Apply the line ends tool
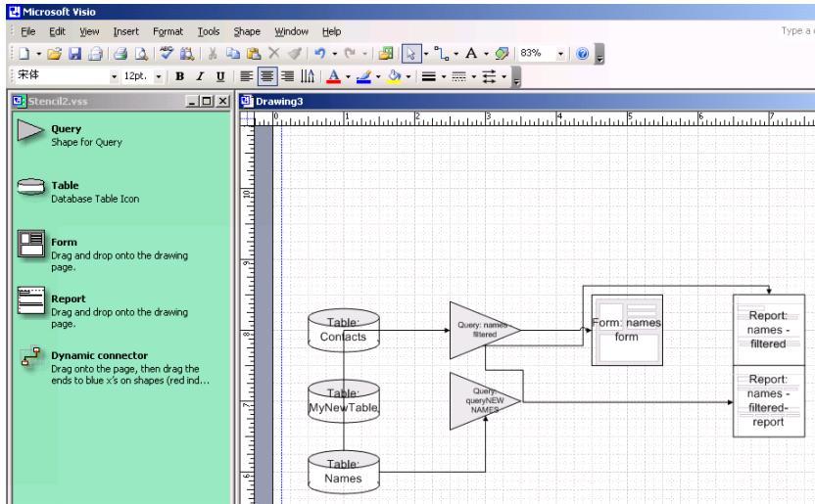Image resolution: width=815 pixels, height=504 pixels. click(490, 76)
